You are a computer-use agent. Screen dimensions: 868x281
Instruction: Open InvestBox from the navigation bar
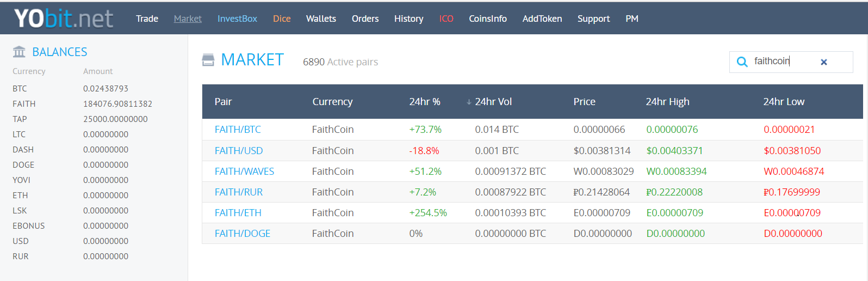coord(237,19)
